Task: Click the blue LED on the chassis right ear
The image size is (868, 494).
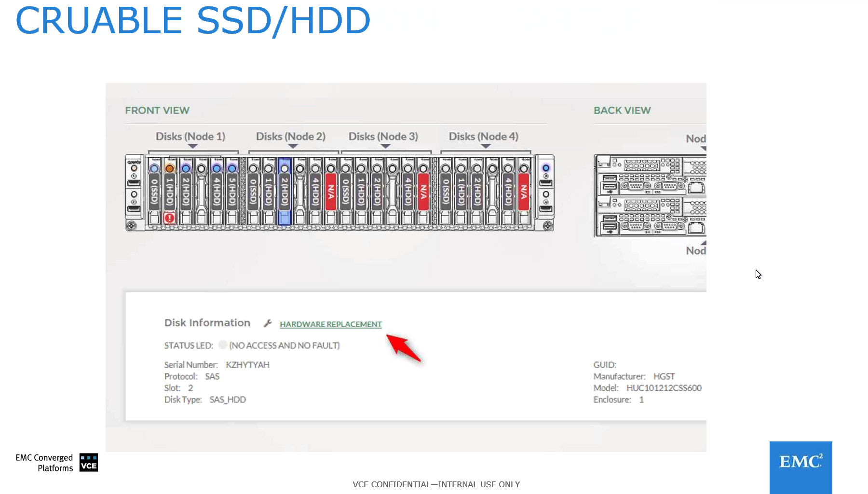Action: point(546,168)
